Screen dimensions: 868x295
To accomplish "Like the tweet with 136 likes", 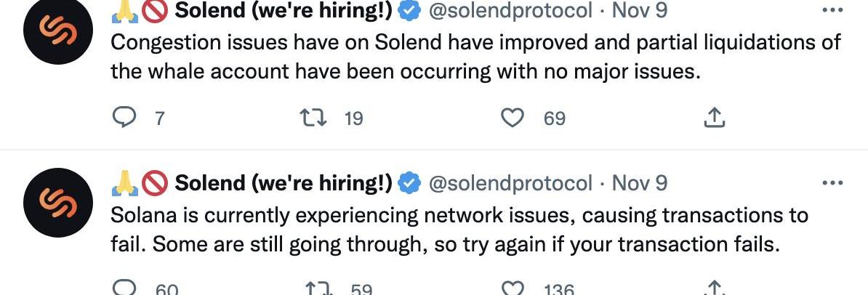I will point(514,289).
